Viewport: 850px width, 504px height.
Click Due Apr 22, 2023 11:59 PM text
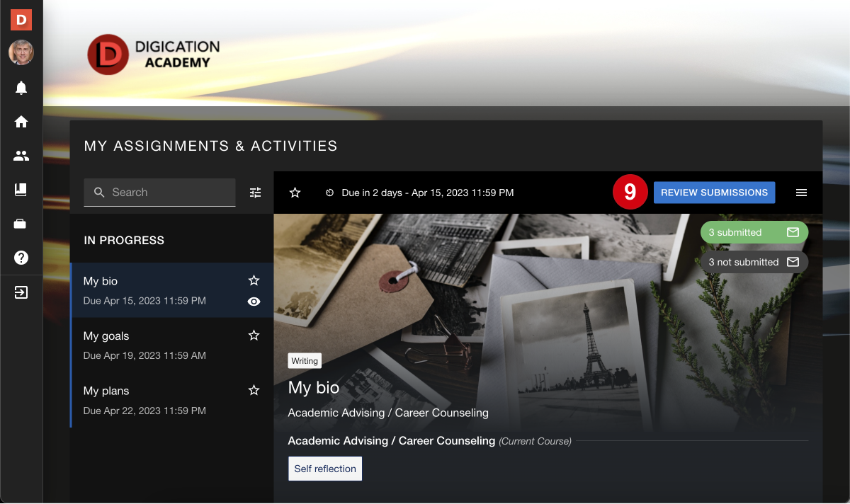pos(144,411)
